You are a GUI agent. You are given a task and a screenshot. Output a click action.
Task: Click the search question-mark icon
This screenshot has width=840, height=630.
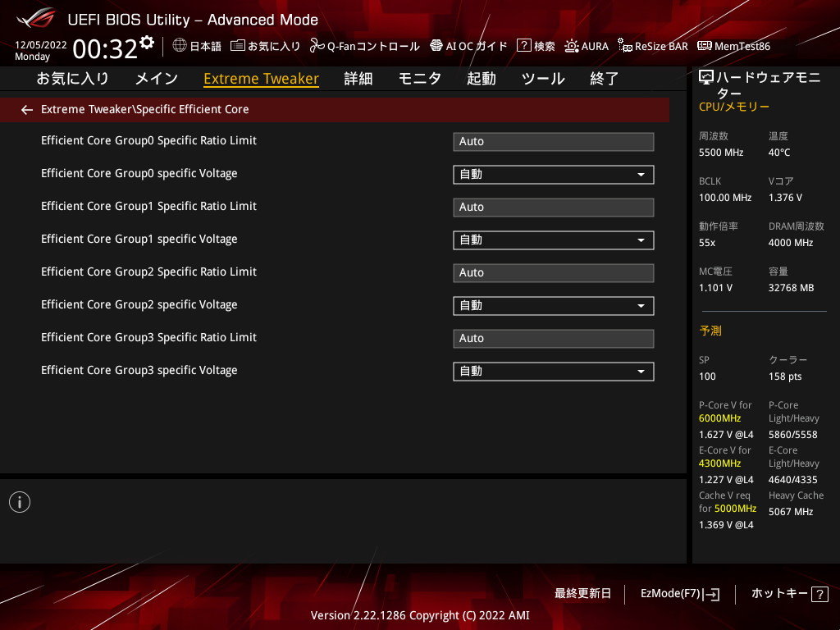523,46
